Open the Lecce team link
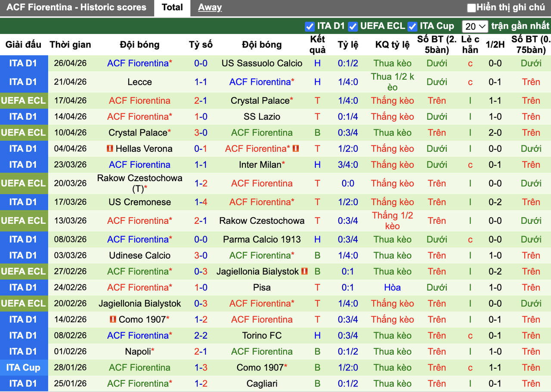The image size is (551, 392). pyautogui.click(x=140, y=82)
